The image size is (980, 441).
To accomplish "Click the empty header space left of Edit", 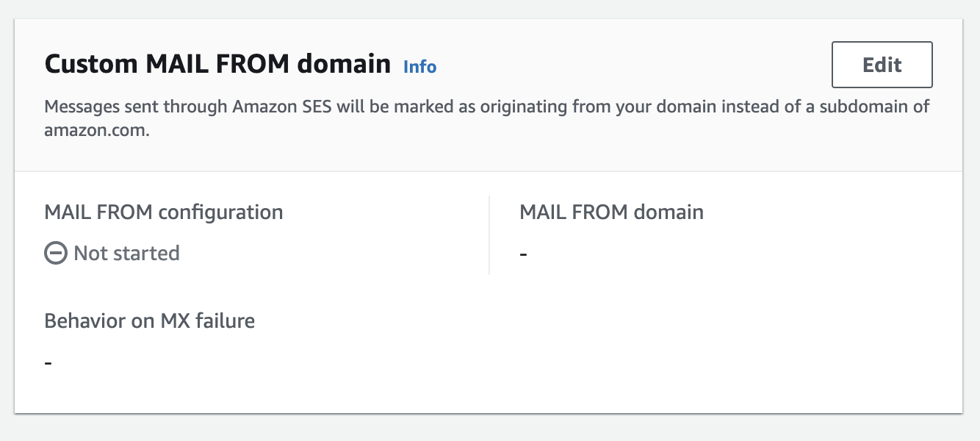I will [632, 65].
